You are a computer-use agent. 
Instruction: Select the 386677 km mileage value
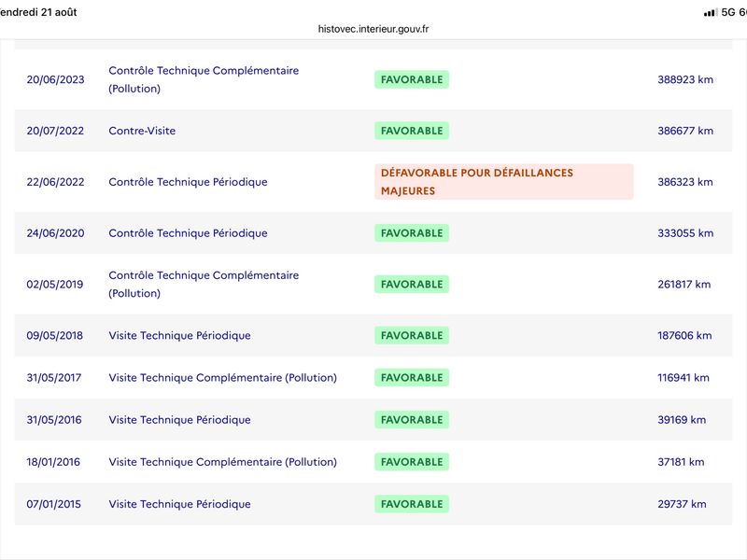pos(685,131)
